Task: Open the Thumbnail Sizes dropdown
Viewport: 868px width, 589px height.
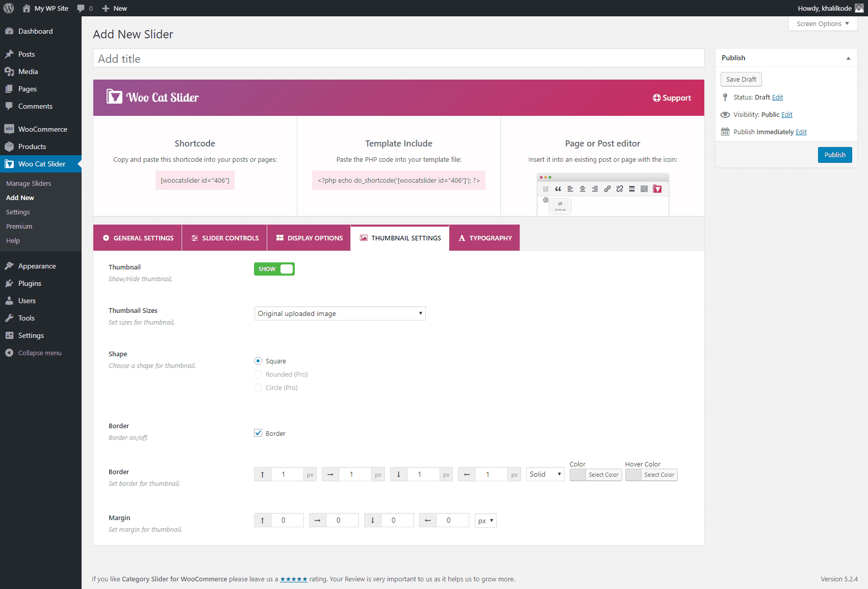Action: [340, 313]
